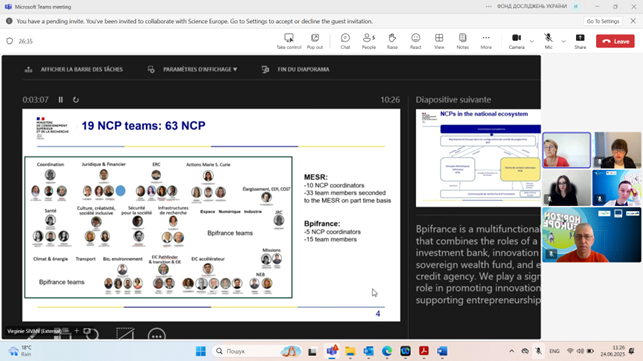This screenshot has height=361, width=643.
Task: Open Outlook from the taskbar
Action: coord(368,351)
